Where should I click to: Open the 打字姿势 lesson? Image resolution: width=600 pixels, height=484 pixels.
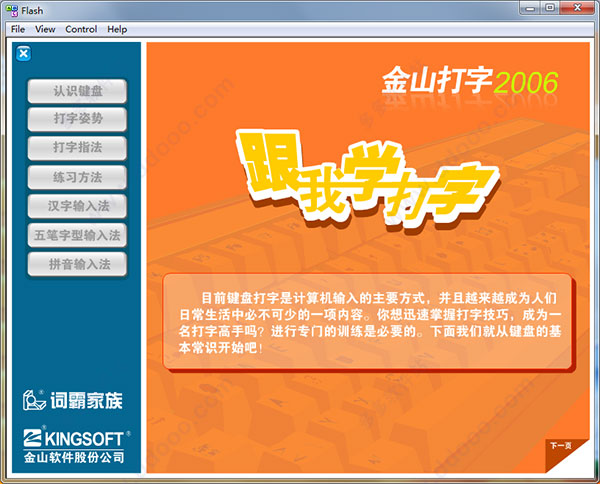77,119
